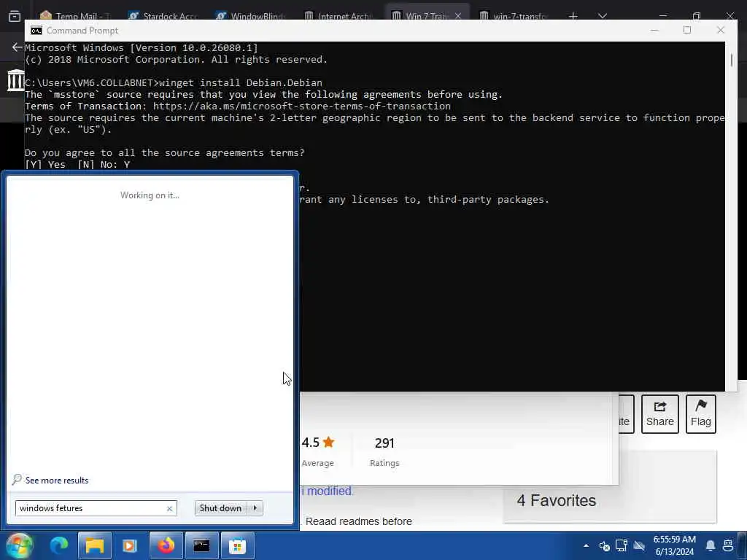Click the Internet Archive logo icon
The height and width of the screenshot is (560, 747).
click(x=15, y=80)
